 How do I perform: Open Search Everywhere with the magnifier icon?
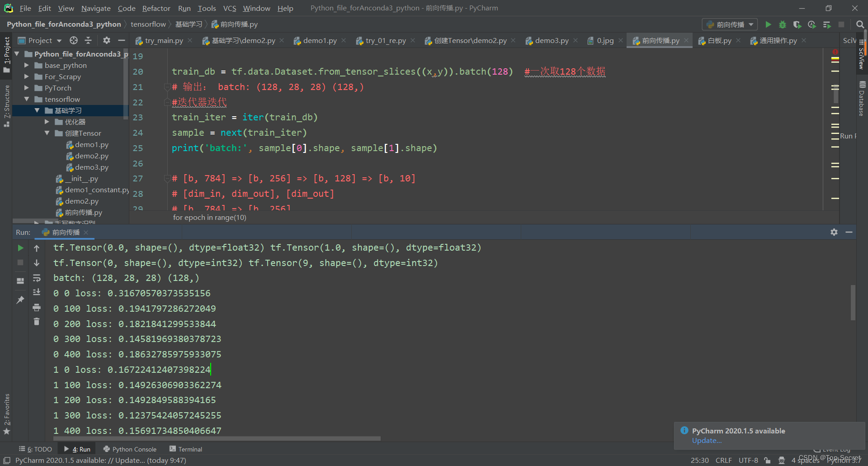point(859,24)
